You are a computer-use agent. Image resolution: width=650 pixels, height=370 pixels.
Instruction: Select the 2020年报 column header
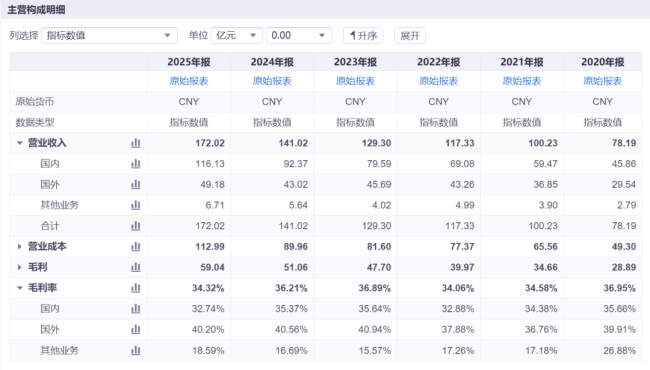pyautogui.click(x=603, y=62)
